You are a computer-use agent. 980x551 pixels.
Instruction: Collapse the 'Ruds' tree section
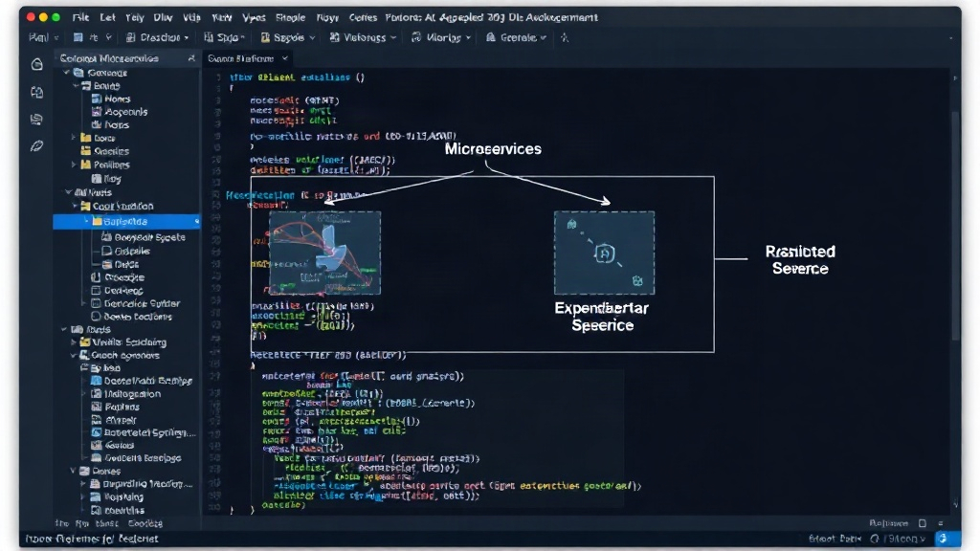[x=64, y=329]
